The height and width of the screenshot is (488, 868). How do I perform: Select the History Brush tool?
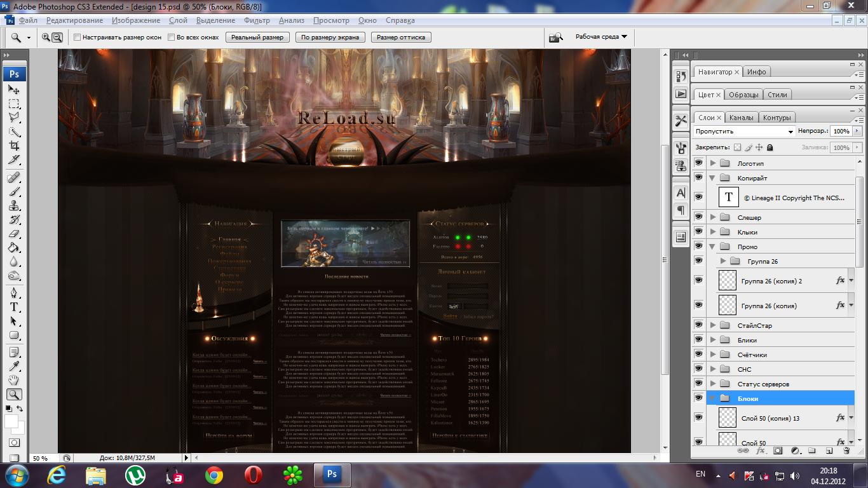pos(14,219)
